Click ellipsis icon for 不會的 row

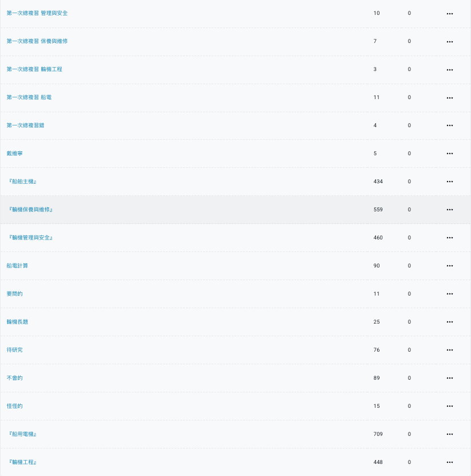point(449,378)
